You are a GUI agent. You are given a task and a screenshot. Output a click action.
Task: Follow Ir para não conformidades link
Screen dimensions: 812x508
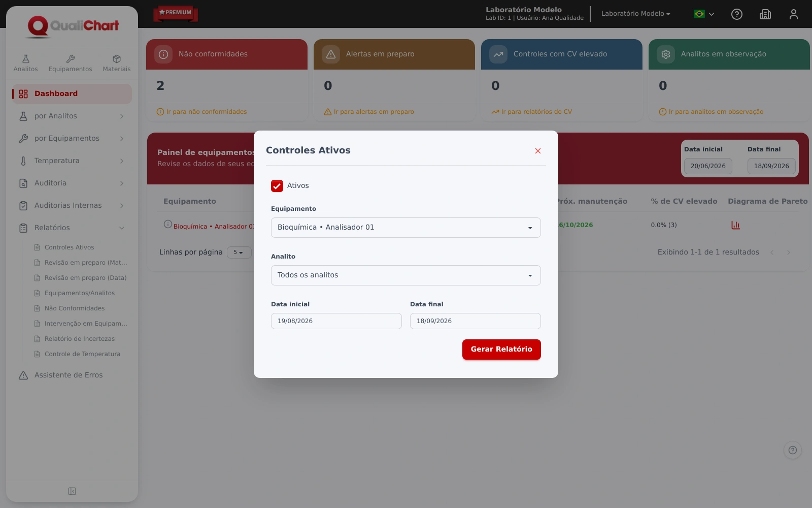pyautogui.click(x=202, y=112)
